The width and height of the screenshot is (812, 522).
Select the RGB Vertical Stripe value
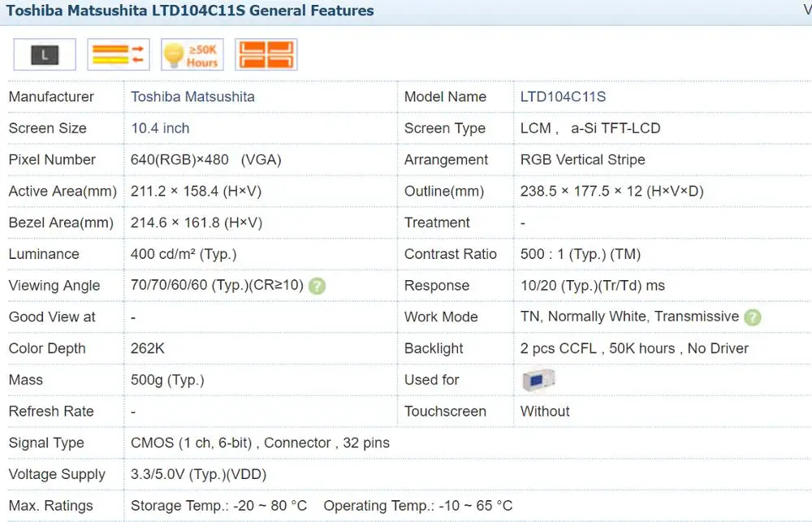(582, 159)
